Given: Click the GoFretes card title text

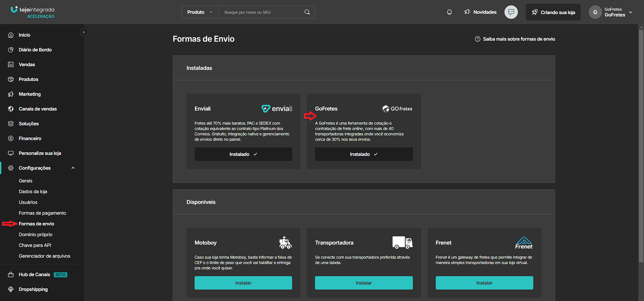Looking at the screenshot, I should click(326, 109).
